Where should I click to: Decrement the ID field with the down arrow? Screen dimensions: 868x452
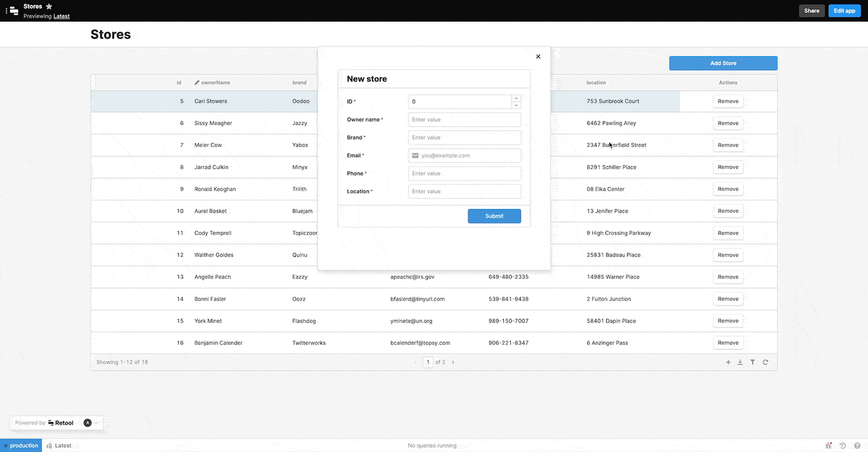516,105
